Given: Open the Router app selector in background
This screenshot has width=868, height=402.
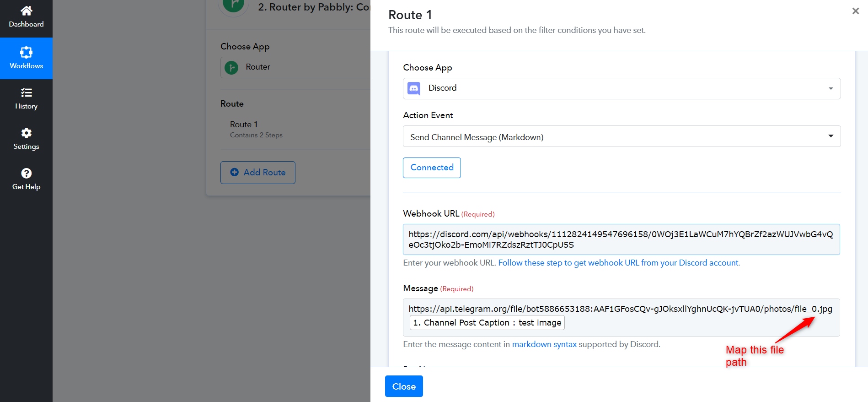Looking at the screenshot, I should 295,67.
